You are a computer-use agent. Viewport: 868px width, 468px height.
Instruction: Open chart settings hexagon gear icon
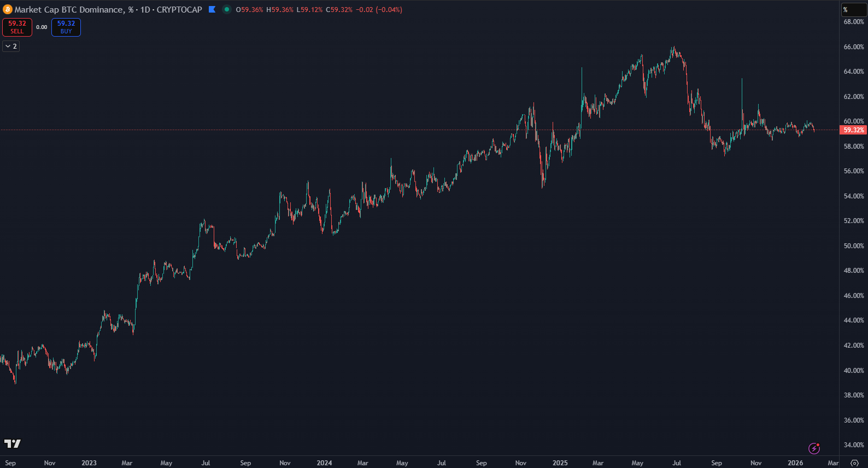point(854,463)
